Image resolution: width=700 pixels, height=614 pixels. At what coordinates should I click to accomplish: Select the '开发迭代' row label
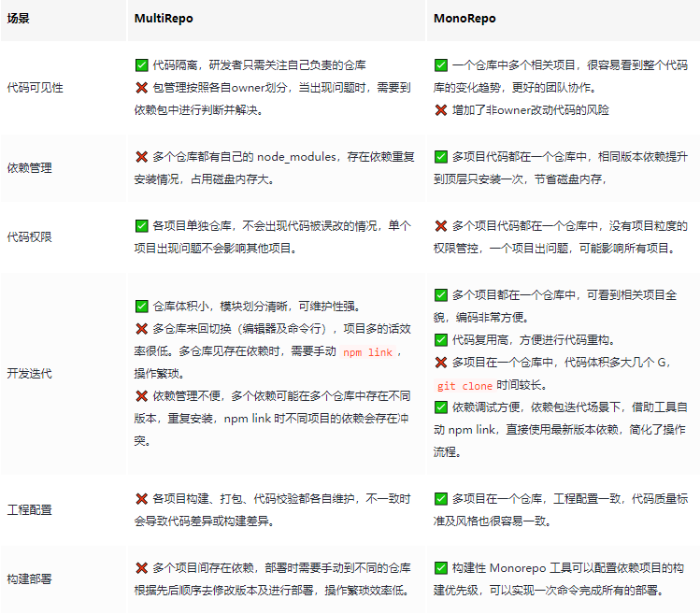click(x=30, y=373)
